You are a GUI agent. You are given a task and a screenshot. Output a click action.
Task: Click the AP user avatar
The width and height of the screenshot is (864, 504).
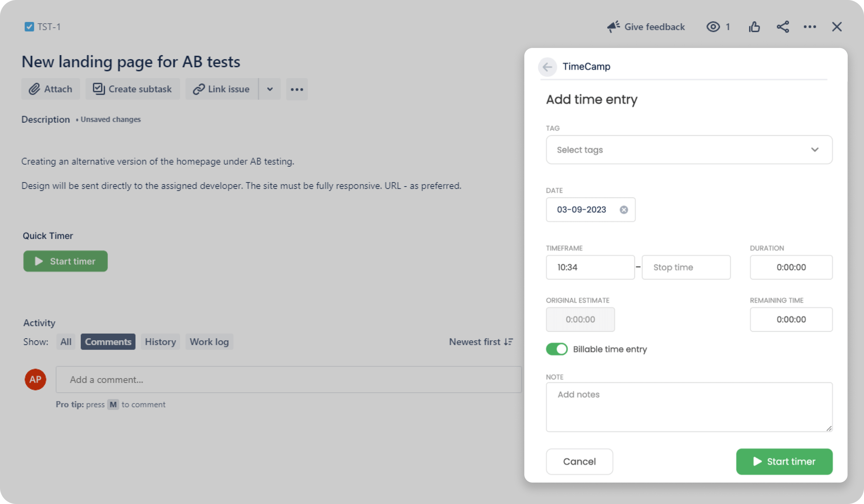click(x=35, y=379)
